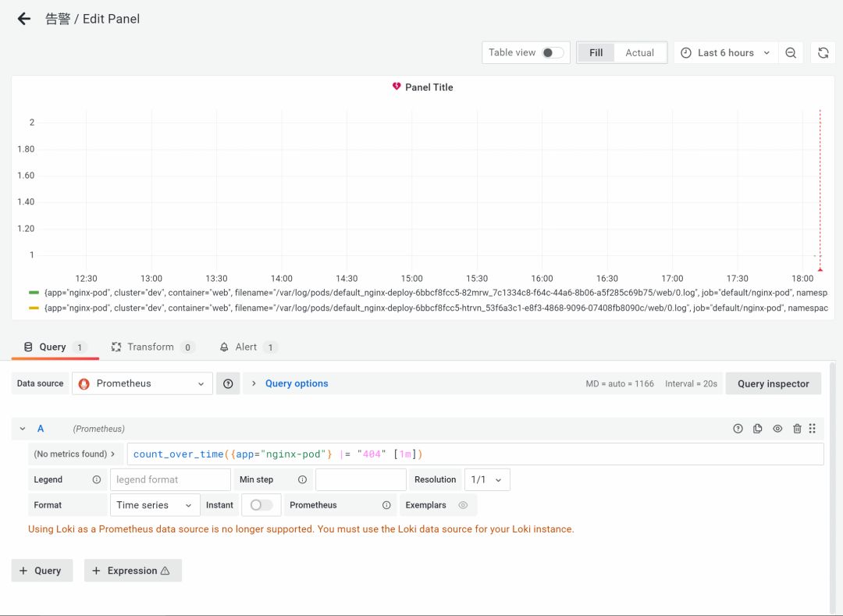Click Legend info icon
Image resolution: width=843 pixels, height=616 pixels.
(97, 479)
